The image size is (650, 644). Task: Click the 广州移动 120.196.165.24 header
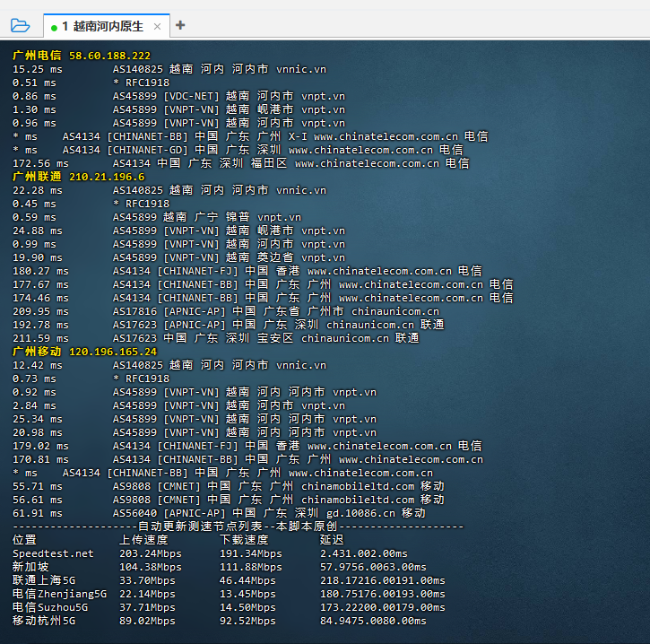[85, 352]
